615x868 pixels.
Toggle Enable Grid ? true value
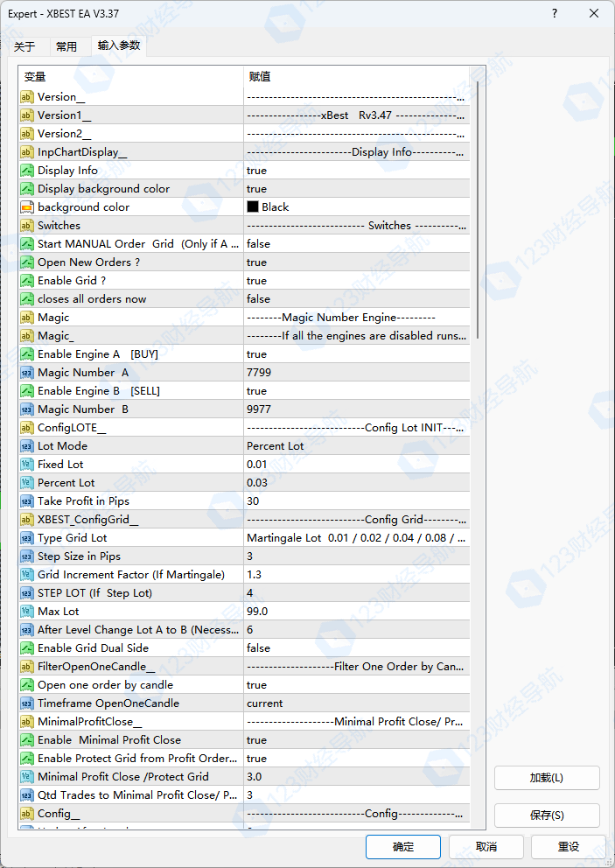pyautogui.click(x=356, y=281)
